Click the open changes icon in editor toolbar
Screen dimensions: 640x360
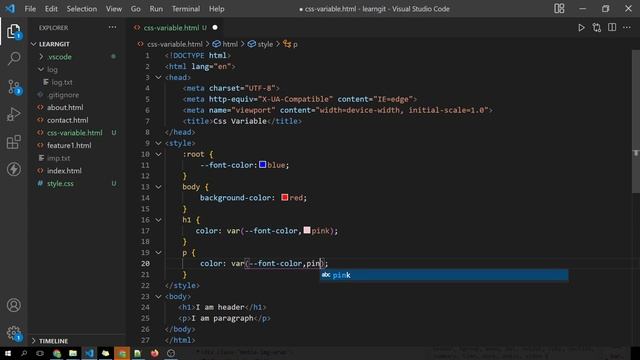tap(597, 28)
